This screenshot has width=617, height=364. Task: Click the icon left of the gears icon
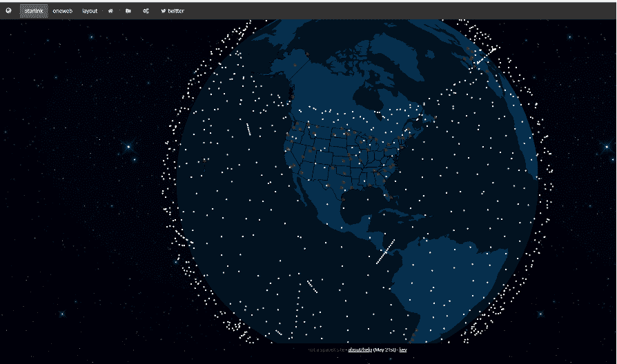point(128,11)
